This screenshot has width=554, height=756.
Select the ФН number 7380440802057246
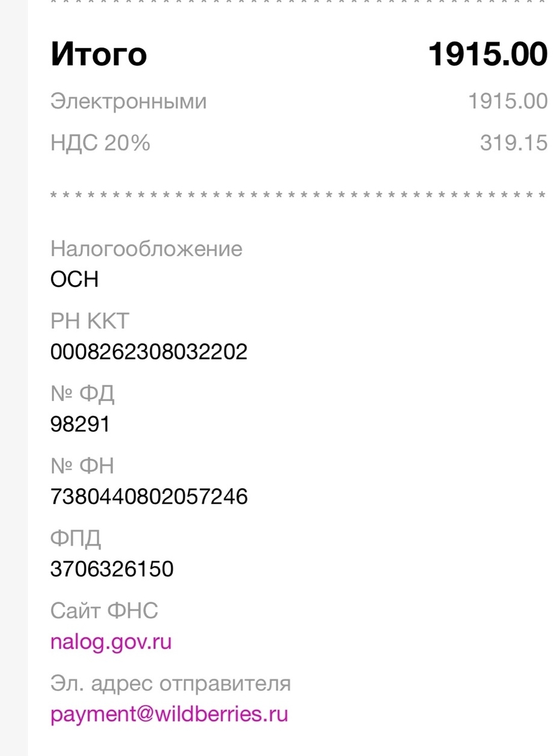click(149, 497)
